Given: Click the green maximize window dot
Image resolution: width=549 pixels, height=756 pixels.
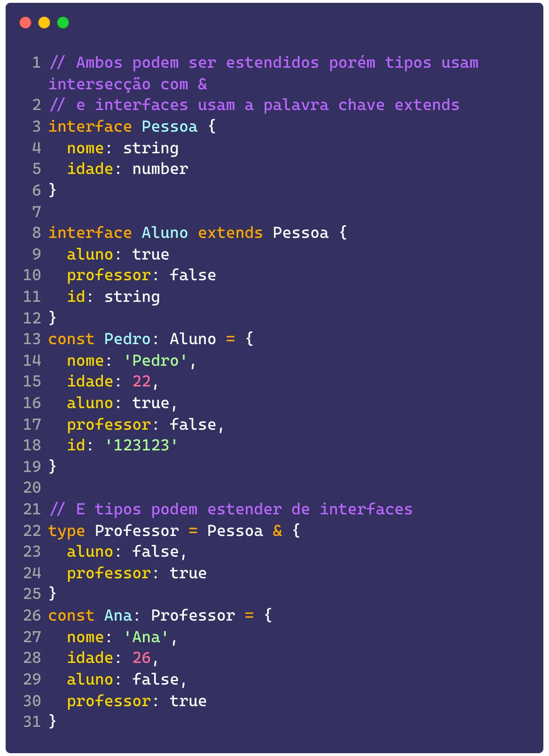Looking at the screenshot, I should 63,23.
